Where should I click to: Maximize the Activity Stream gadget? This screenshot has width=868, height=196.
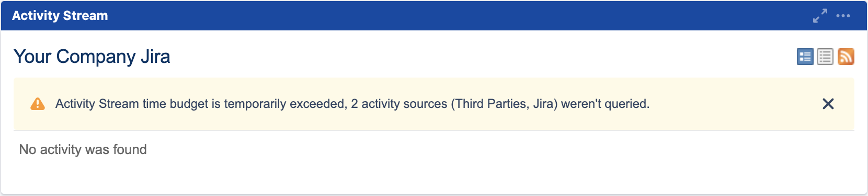click(x=820, y=16)
